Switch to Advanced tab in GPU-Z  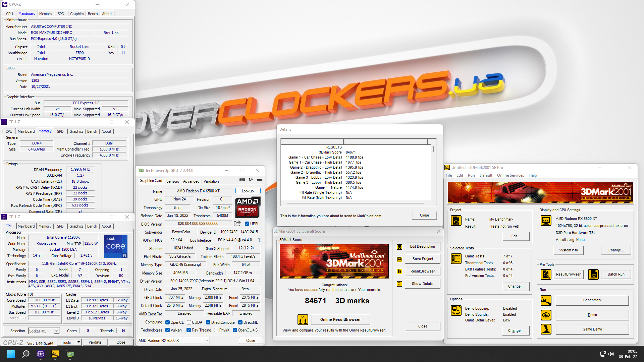[x=191, y=181]
